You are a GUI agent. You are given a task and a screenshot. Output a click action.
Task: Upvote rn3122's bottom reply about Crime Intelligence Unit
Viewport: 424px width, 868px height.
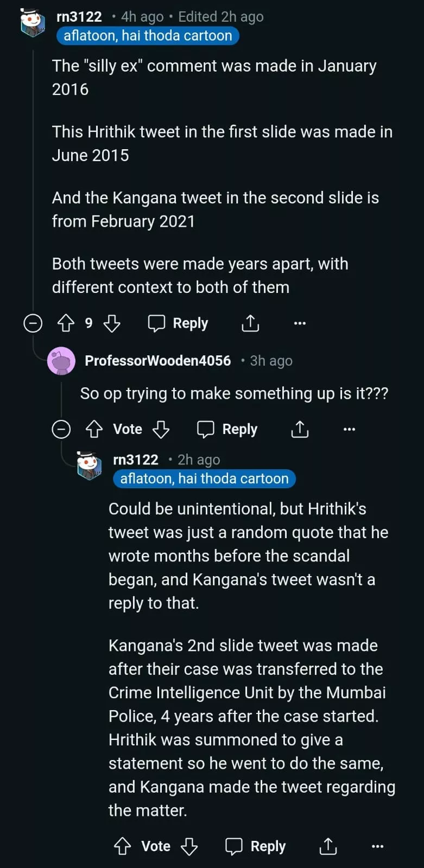(122, 846)
